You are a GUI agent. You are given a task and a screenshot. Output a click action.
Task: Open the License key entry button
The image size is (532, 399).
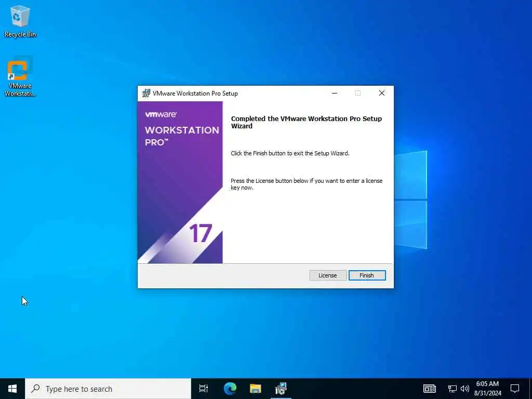point(327,275)
